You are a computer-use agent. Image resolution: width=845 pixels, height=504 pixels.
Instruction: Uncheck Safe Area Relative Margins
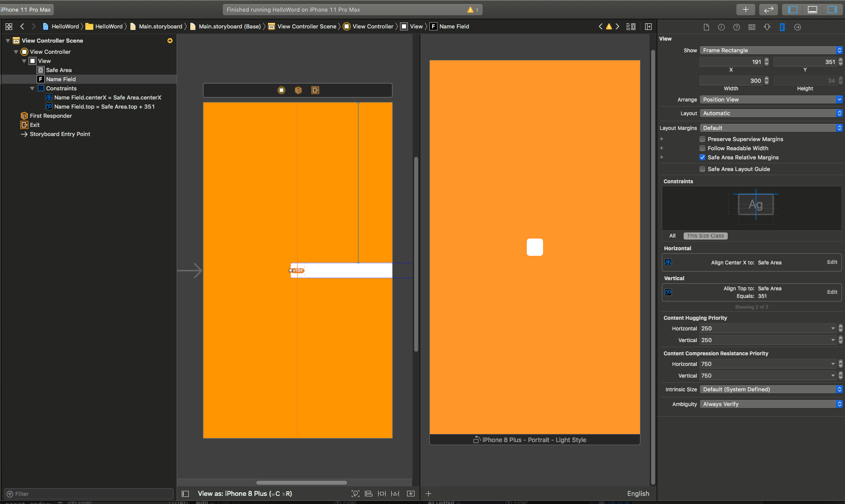click(702, 157)
